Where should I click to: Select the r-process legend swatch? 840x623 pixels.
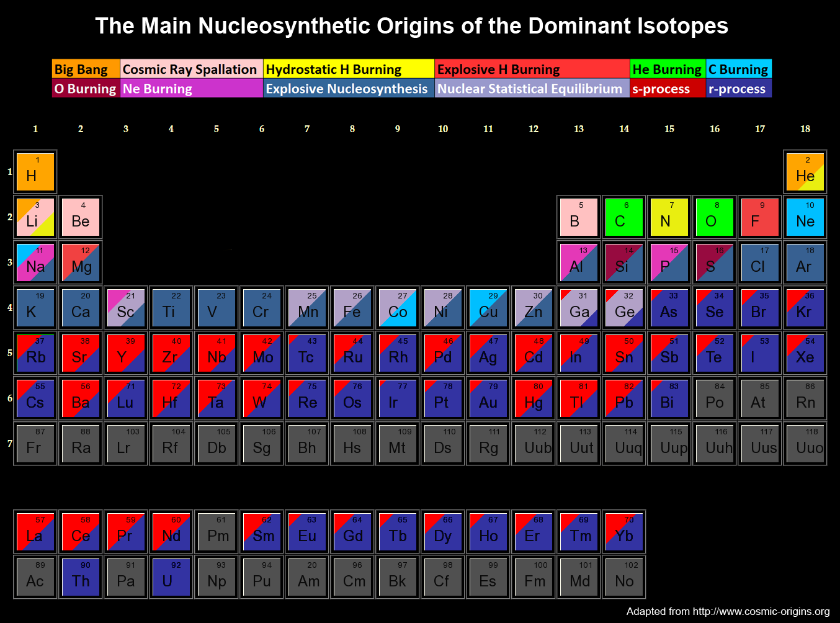[738, 89]
